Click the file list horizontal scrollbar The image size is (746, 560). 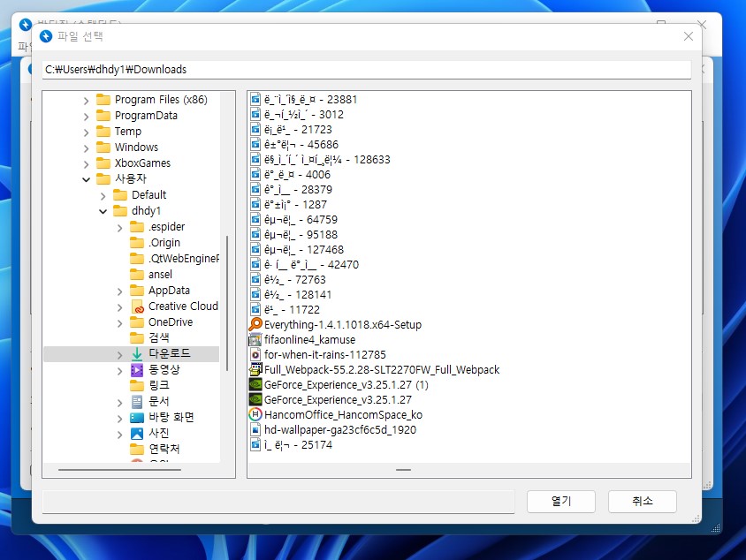point(403,470)
